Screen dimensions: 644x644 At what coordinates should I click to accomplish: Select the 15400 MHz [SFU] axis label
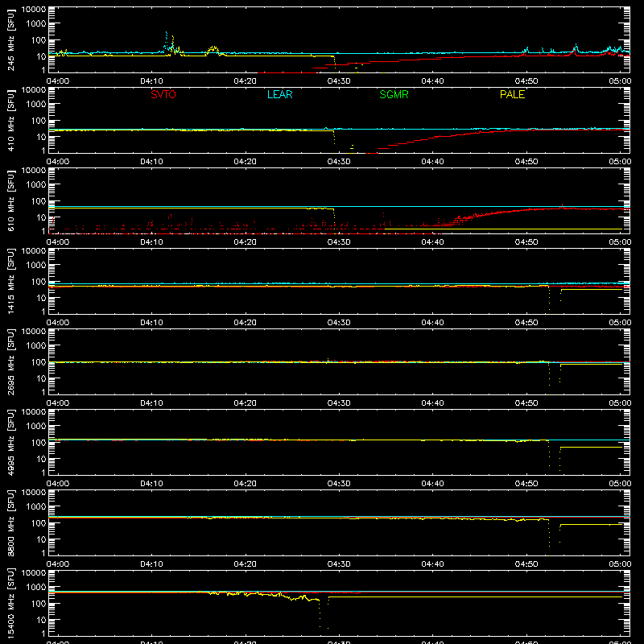[11, 603]
